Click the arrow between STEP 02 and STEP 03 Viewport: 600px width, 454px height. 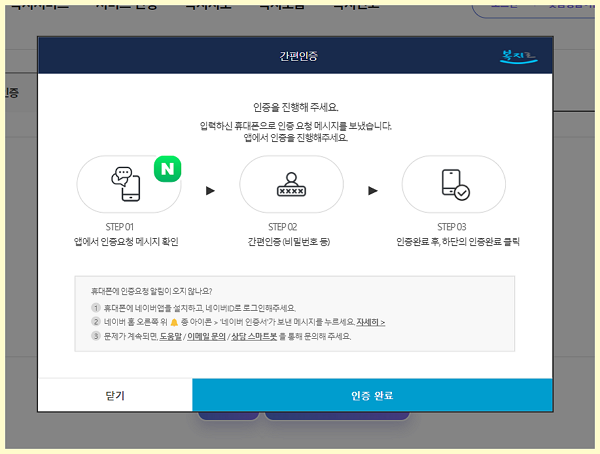(373, 191)
